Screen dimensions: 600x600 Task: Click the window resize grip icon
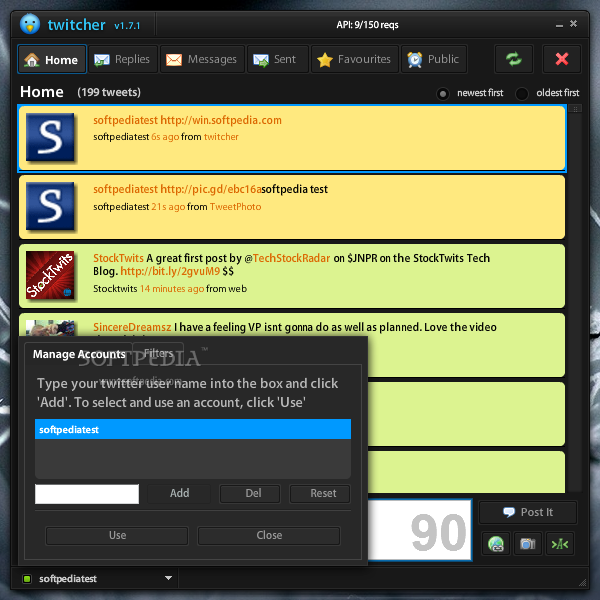(x=582, y=582)
